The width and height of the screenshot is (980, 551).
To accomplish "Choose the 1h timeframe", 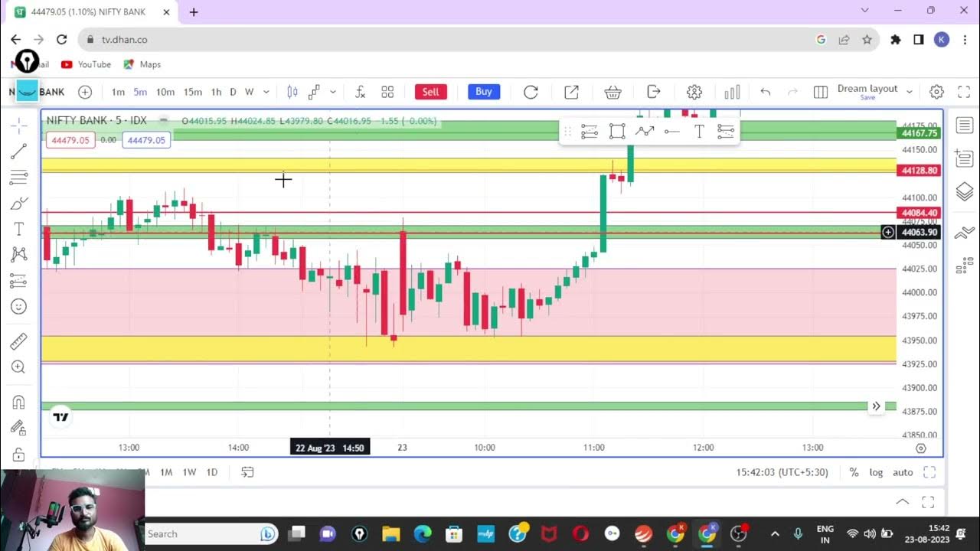I will point(216,92).
